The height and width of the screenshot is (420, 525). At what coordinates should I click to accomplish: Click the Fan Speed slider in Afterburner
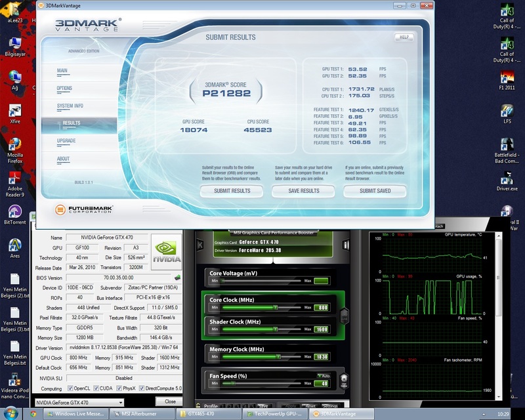(261, 383)
